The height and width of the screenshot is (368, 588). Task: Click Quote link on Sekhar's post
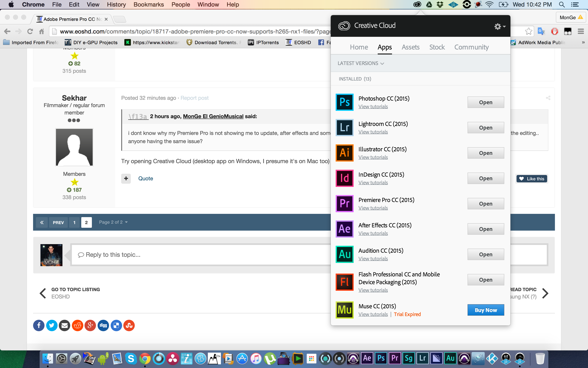pyautogui.click(x=146, y=178)
